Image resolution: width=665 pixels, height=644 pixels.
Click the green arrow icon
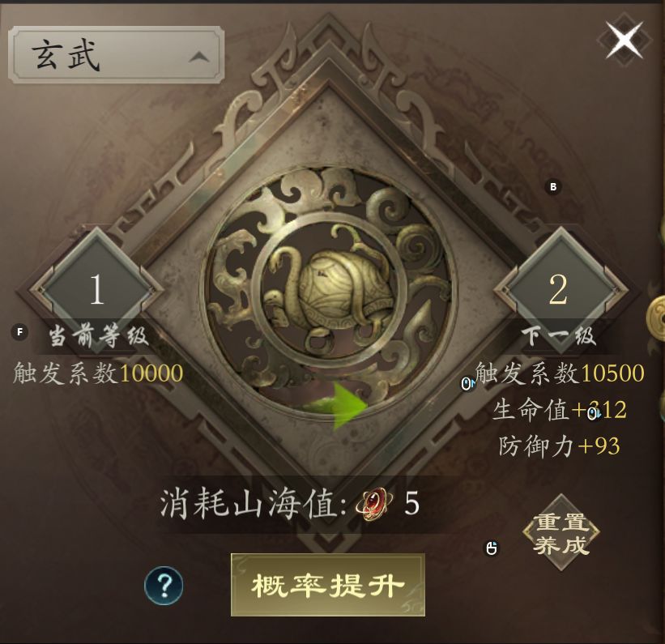click(337, 407)
